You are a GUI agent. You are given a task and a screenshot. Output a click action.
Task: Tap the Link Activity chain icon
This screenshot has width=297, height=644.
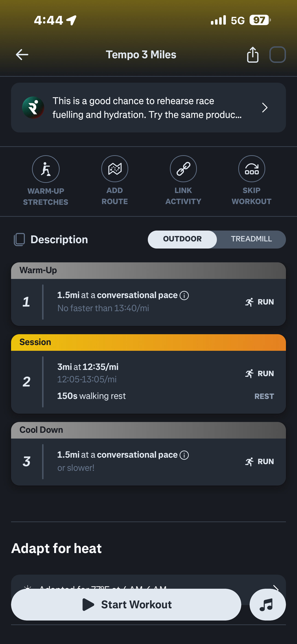point(183,169)
